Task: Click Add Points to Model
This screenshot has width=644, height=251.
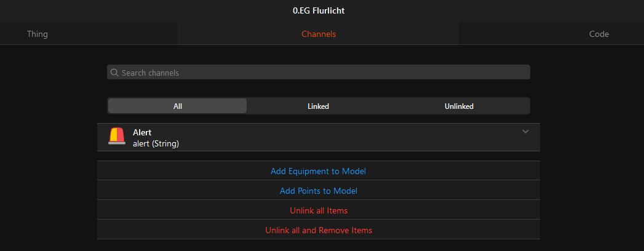Action: click(318, 191)
